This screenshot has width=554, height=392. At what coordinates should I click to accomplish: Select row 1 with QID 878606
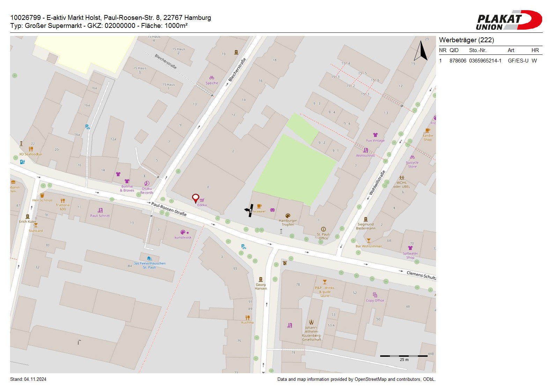(490, 61)
